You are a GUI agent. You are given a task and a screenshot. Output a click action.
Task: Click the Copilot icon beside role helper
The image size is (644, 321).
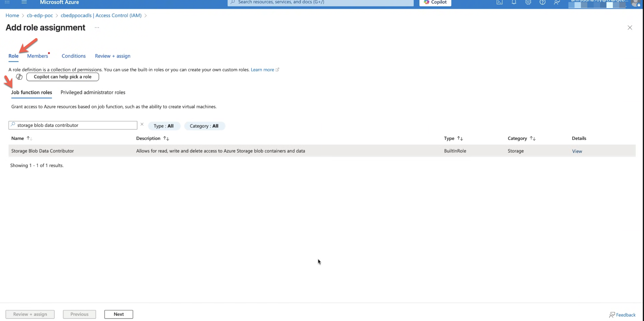coord(19,77)
